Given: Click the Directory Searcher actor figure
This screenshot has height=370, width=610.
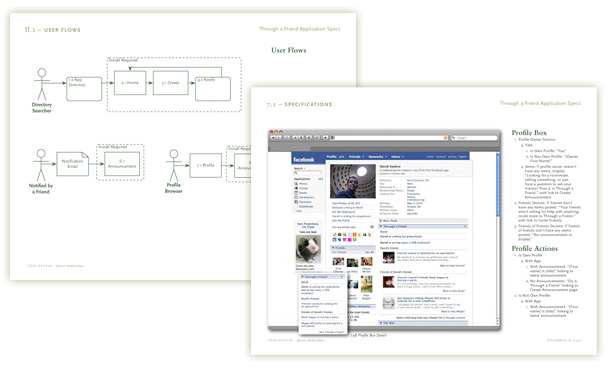Looking at the screenshot, I should click(42, 84).
